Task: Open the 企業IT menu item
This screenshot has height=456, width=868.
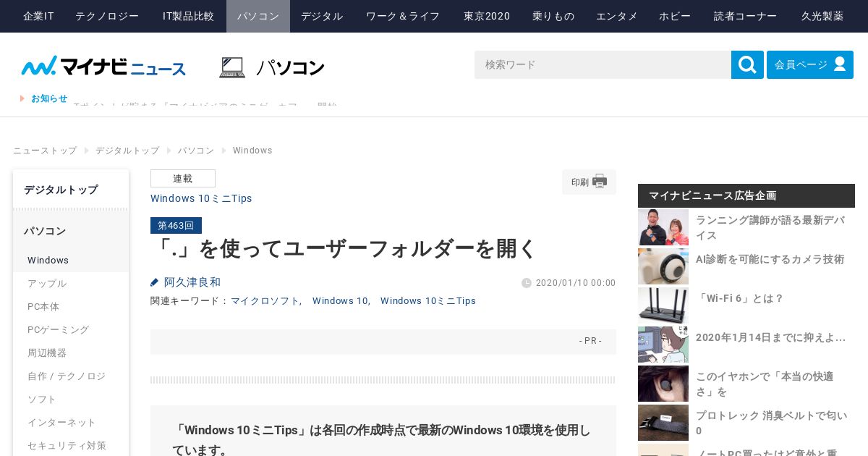Action: pos(38,16)
